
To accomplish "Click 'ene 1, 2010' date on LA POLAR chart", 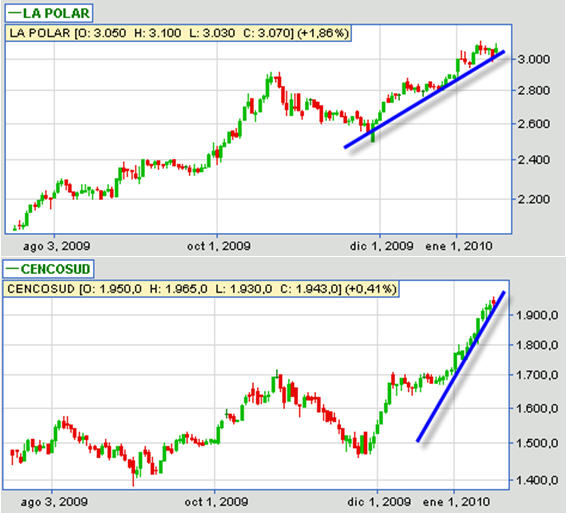I will click(459, 246).
